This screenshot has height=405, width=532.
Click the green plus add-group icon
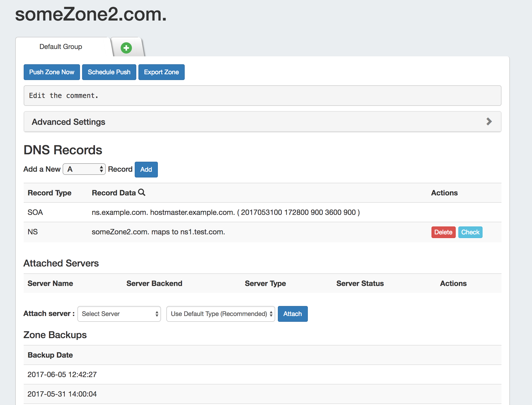point(126,48)
